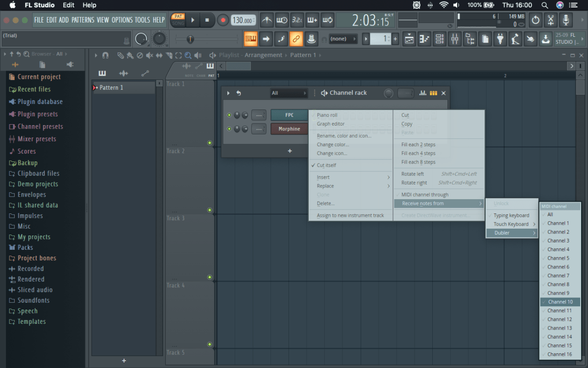Add a channel with Channel rack plus button

290,151
